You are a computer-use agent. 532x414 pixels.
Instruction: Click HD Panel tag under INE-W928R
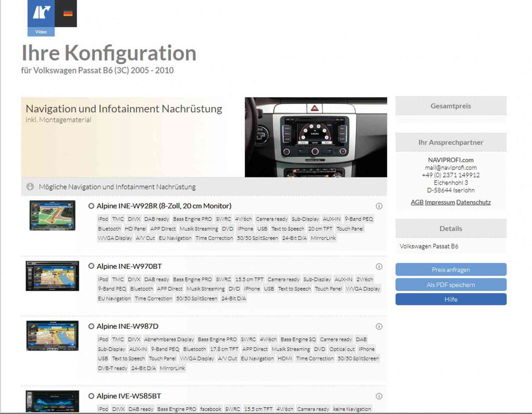coord(135,229)
